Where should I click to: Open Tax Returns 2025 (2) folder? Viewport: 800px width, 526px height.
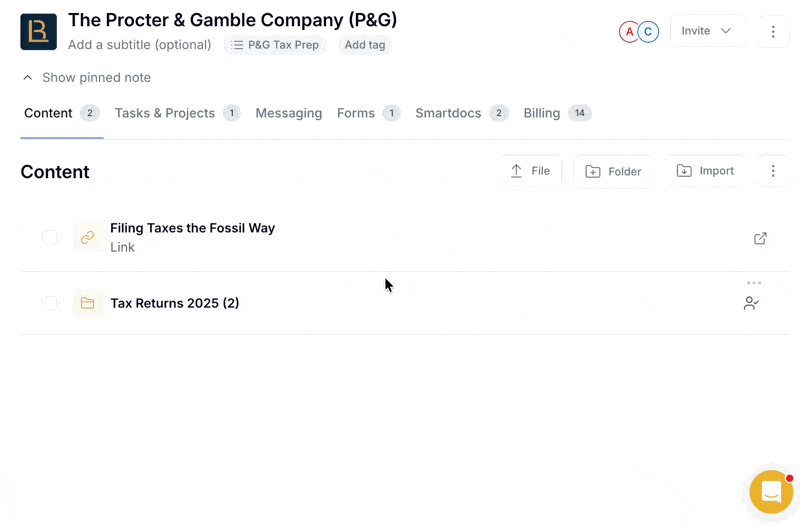(174, 303)
